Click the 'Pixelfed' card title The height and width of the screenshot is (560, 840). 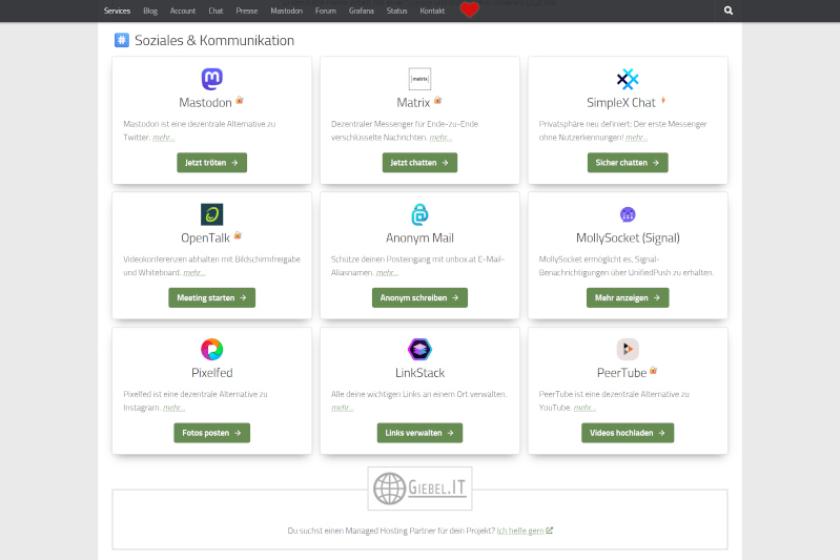click(x=212, y=372)
